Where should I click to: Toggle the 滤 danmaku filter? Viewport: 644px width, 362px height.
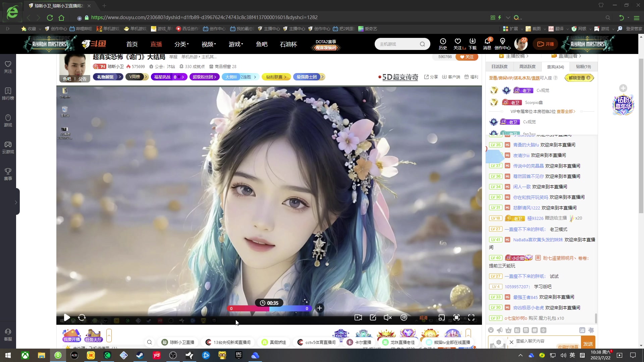583,330
